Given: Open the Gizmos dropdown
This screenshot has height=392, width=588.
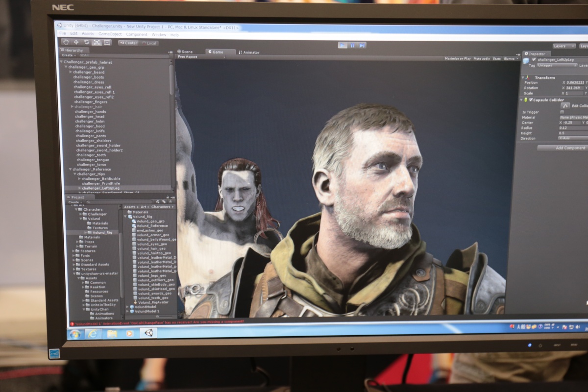Looking at the screenshot, I should 510,58.
